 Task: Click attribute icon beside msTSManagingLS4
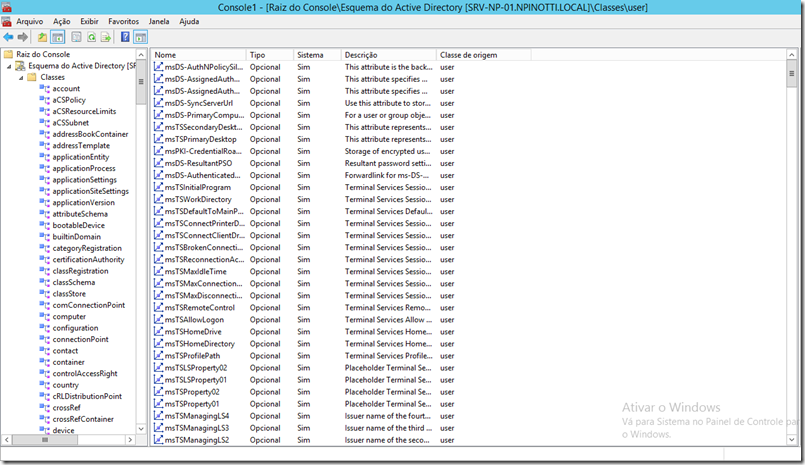158,416
